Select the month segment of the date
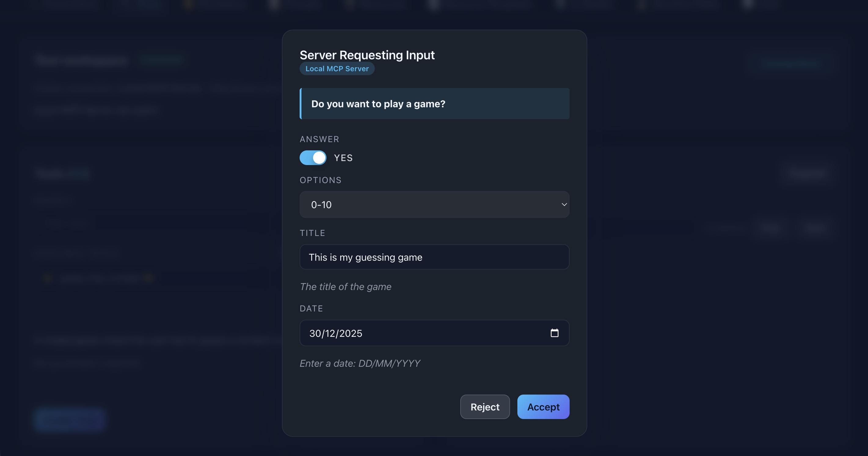This screenshot has height=456, width=868. pyautogui.click(x=330, y=333)
